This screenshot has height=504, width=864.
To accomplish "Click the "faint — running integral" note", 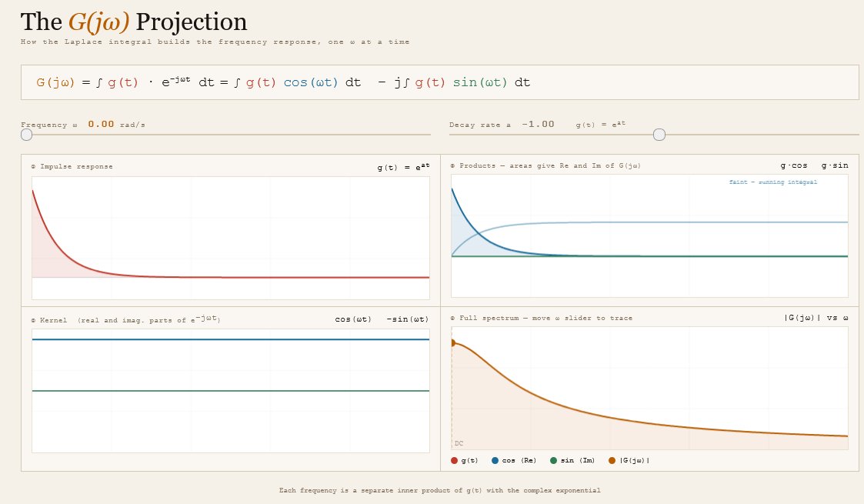I will pos(773,182).
